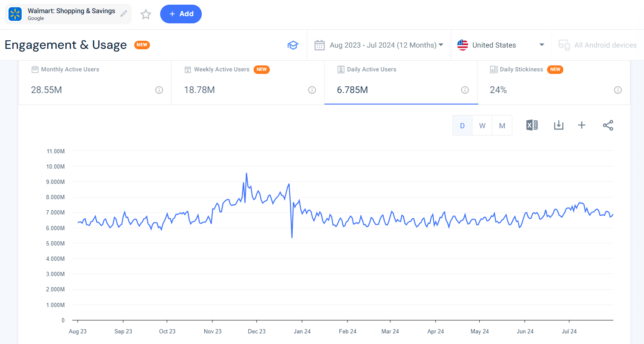Open the share options icon
This screenshot has height=344, width=644.
[x=608, y=125]
